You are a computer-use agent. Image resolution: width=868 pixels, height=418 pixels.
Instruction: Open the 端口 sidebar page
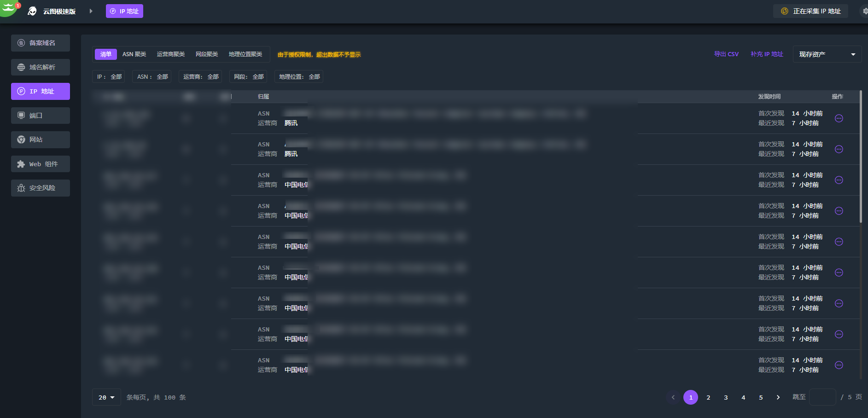41,116
